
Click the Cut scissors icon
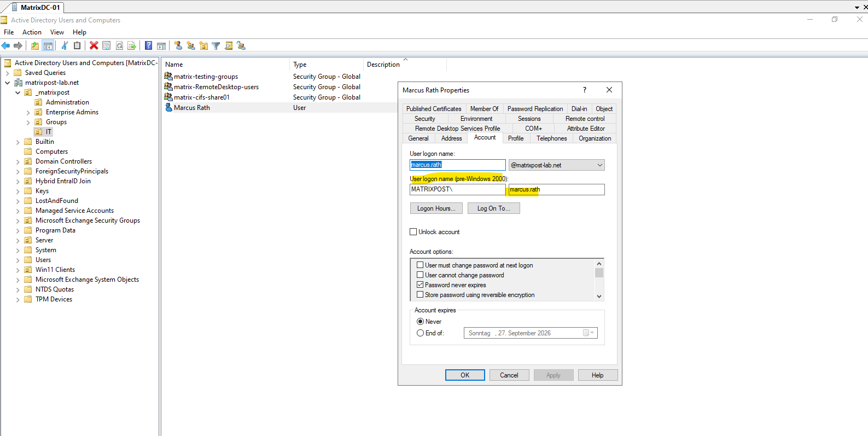(x=65, y=46)
